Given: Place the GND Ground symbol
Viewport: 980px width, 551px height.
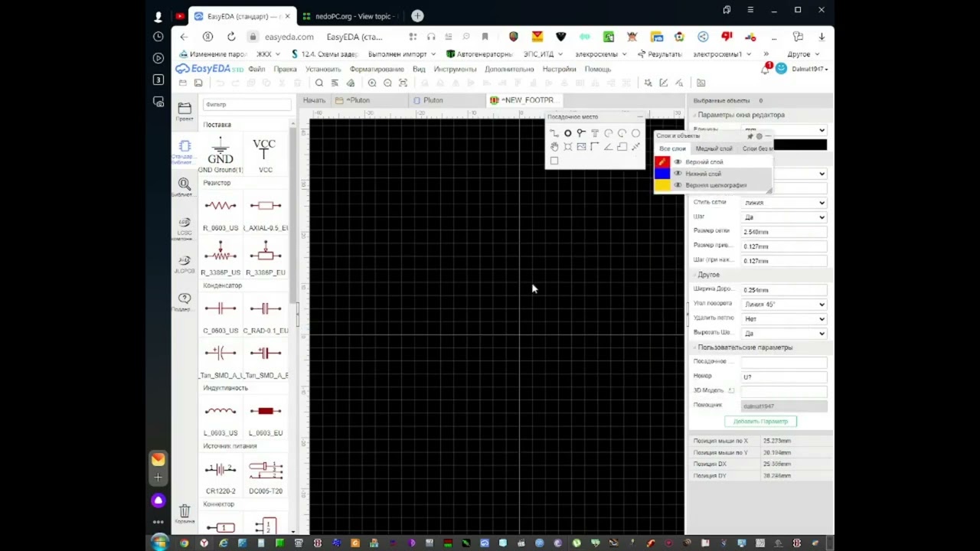Looking at the screenshot, I should coord(220,154).
